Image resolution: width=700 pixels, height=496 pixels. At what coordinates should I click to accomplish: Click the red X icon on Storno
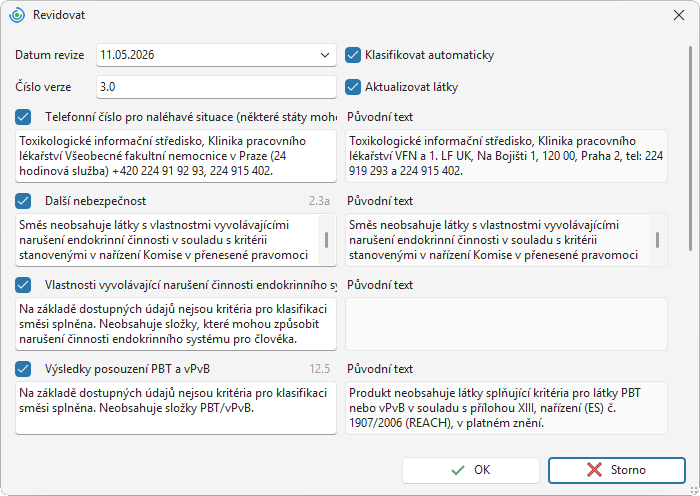click(x=594, y=470)
